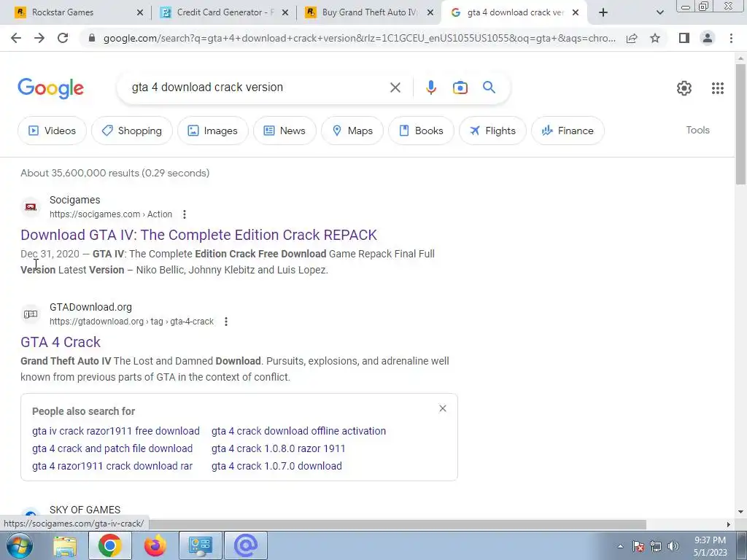747x560 pixels.
Task: Reload the current page
Action: pos(63,38)
